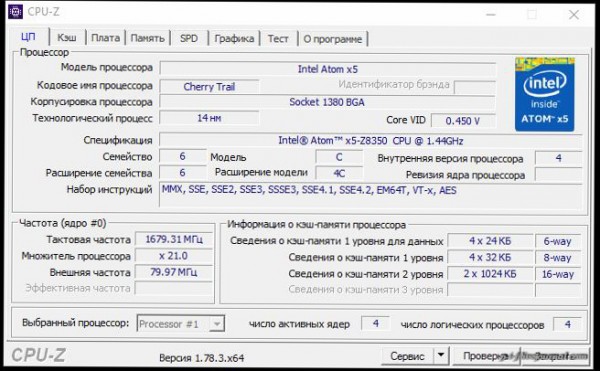
Task: Click the Эффективная частота empty field
Action: click(174, 288)
